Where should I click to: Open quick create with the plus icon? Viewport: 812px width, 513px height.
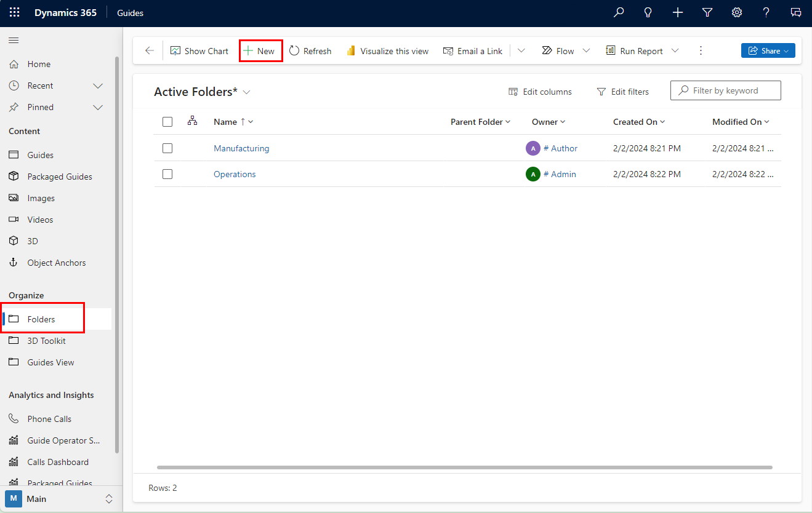678,12
